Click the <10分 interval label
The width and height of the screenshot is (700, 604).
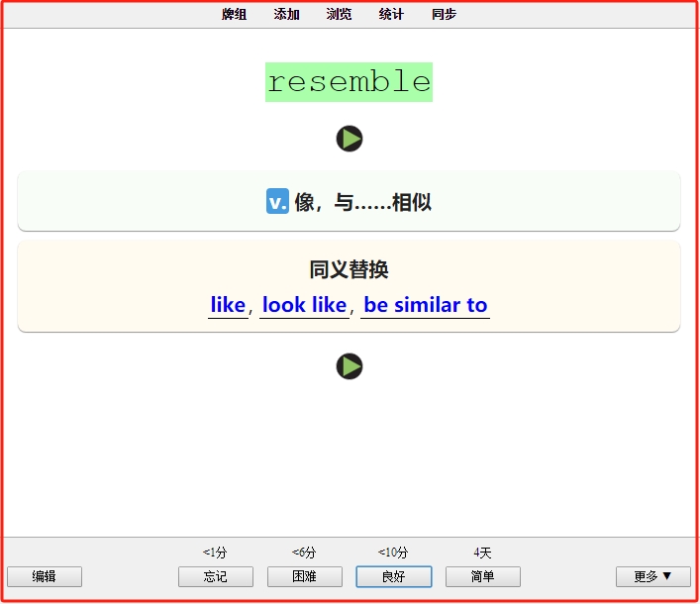pos(393,553)
